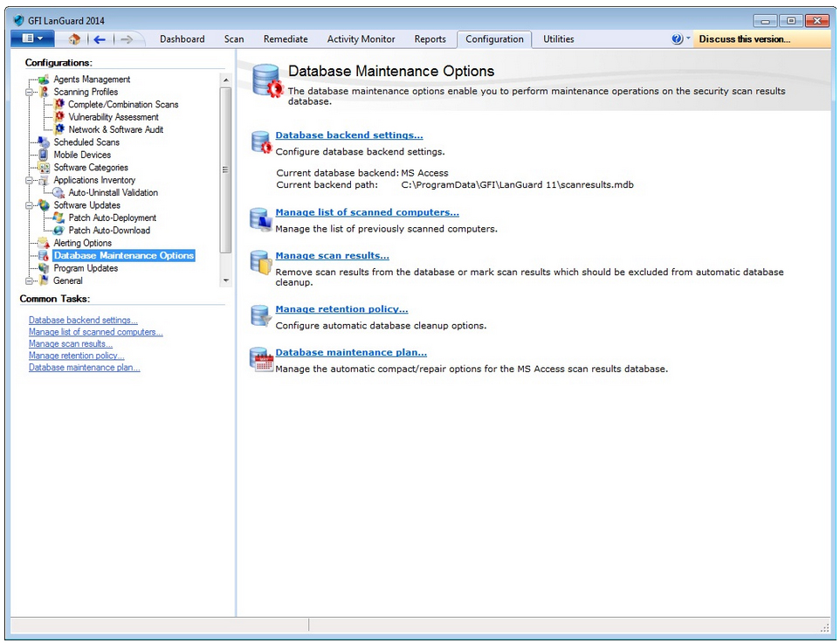Open Database maintenance plan under Common Tasks
This screenshot has height=643, width=840.
[x=84, y=367]
